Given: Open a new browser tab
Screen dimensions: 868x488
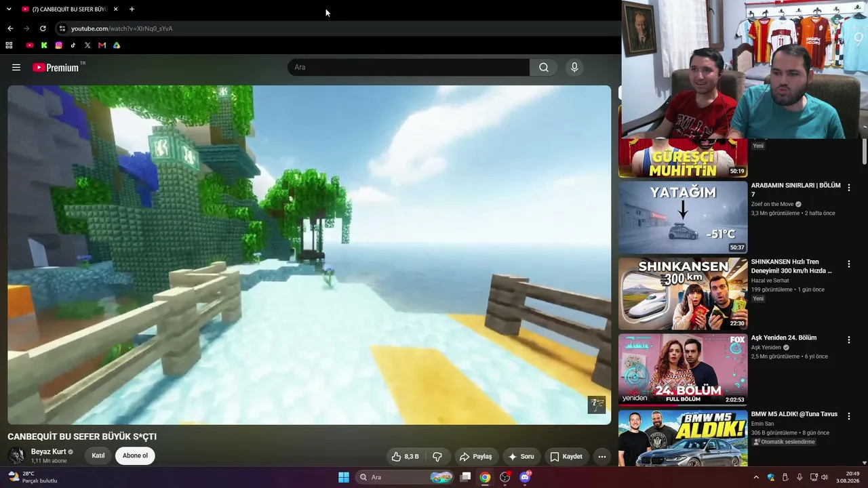Looking at the screenshot, I should pos(132,9).
